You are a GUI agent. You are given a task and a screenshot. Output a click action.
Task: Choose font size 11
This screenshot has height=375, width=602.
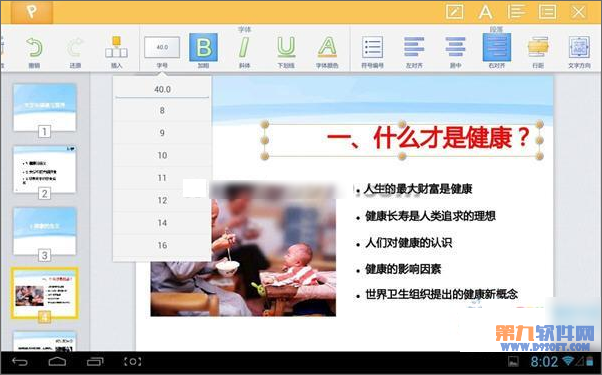pos(162,178)
